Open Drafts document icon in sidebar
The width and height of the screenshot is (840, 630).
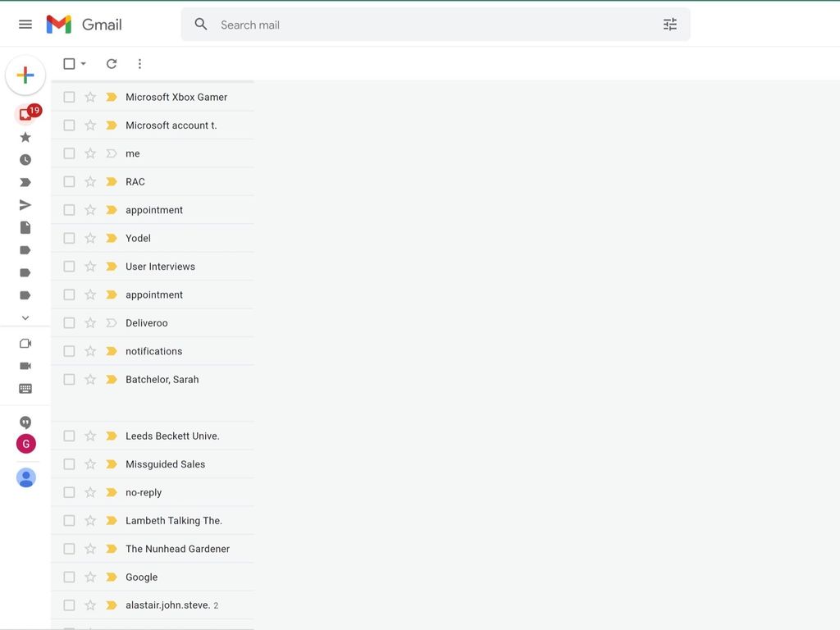tap(25, 228)
